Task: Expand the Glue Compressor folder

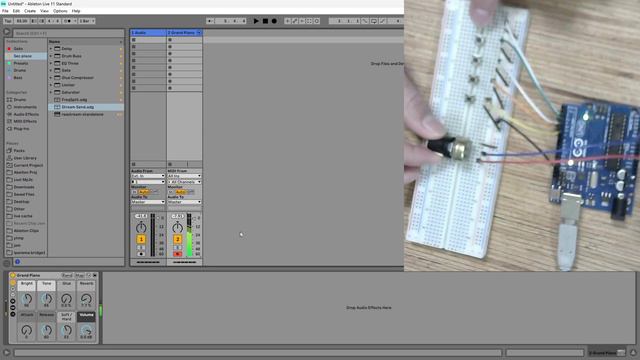Action: tap(51, 78)
